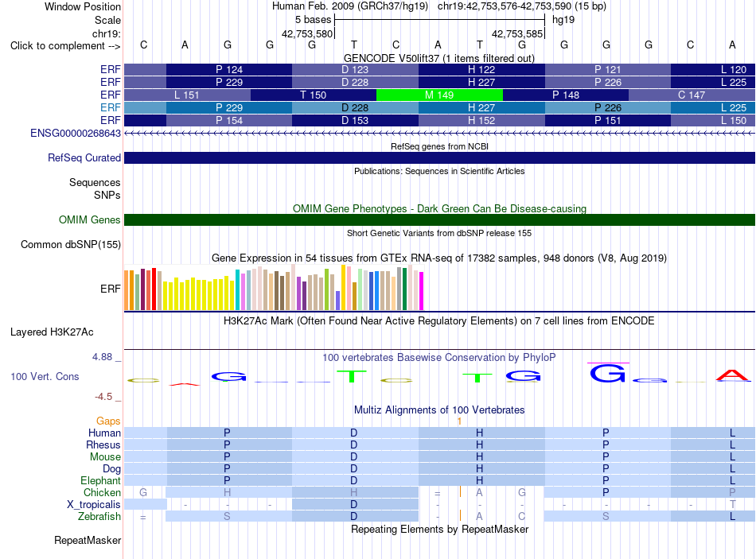Screen dimensions: 756x559
Task: Select the P 151 codon box
Action: tap(607, 121)
